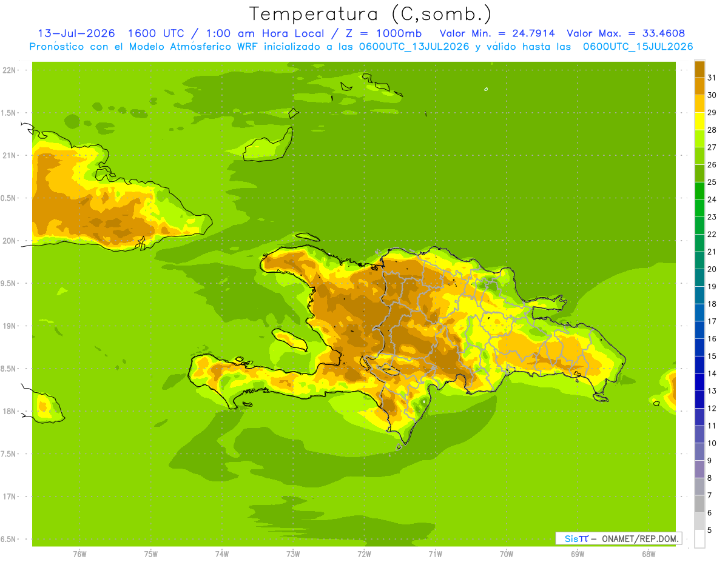Select the brown legend swatch above 31

click(699, 69)
